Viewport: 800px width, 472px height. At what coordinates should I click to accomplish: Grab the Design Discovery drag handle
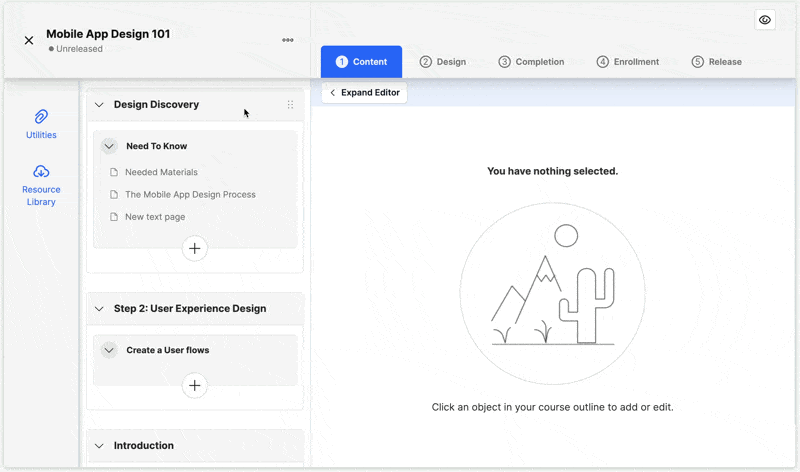pos(290,105)
